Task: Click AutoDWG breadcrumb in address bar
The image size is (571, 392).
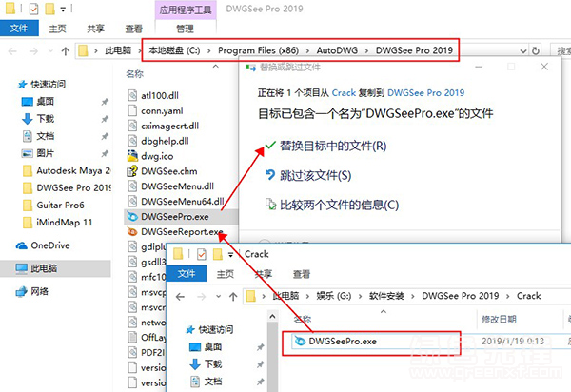Action: 337,50
